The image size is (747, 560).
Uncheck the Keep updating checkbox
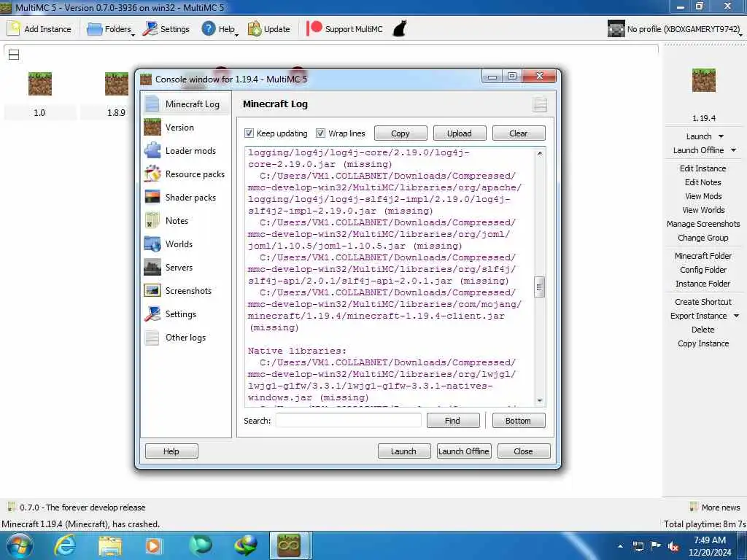coord(249,133)
